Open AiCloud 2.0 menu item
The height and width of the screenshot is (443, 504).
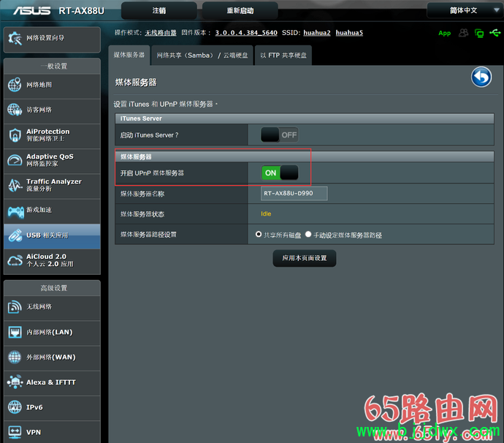coord(52,261)
